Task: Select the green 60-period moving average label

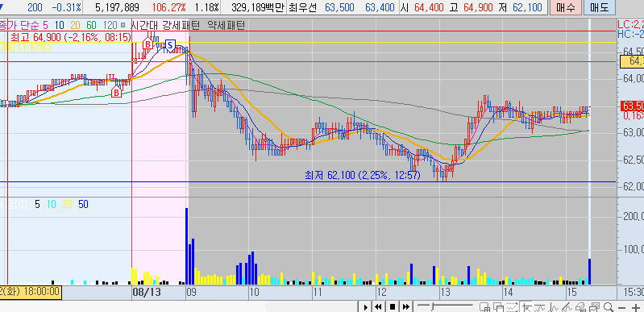Action: pyautogui.click(x=91, y=26)
